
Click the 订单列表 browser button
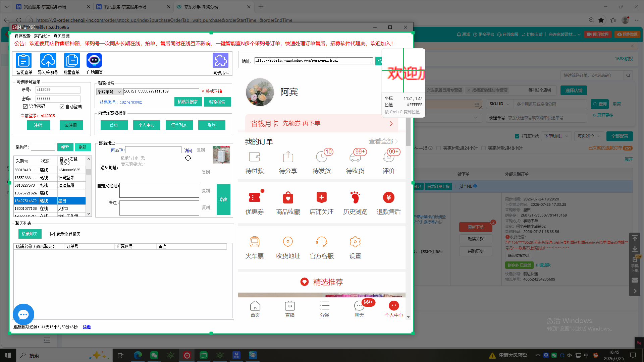pyautogui.click(x=179, y=125)
